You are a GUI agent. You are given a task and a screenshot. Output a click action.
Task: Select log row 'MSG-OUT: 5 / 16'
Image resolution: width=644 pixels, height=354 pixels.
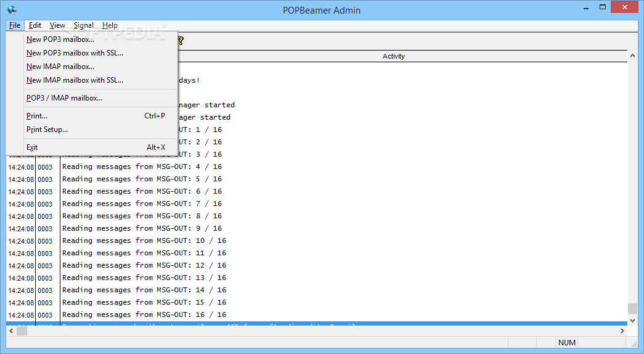(x=317, y=179)
